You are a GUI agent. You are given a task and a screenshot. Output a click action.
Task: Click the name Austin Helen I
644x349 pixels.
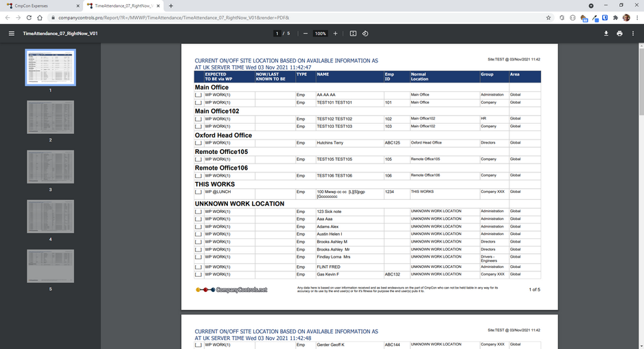pyautogui.click(x=329, y=234)
